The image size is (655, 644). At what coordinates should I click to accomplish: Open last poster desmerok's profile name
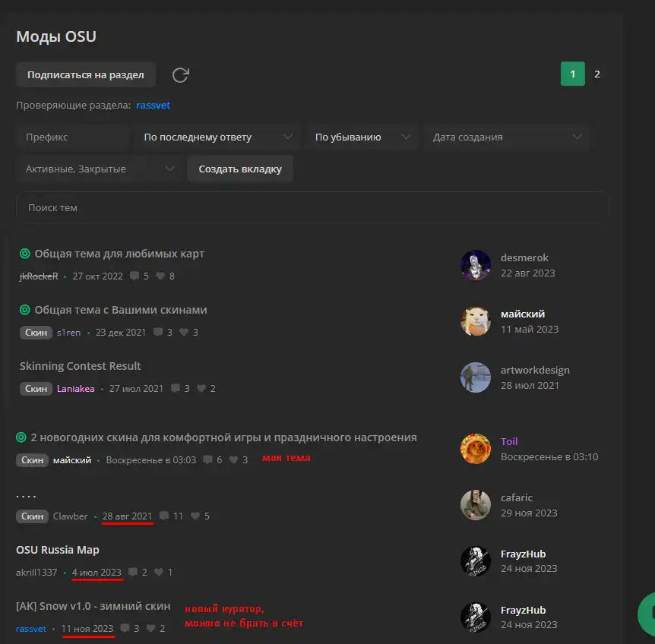524,257
